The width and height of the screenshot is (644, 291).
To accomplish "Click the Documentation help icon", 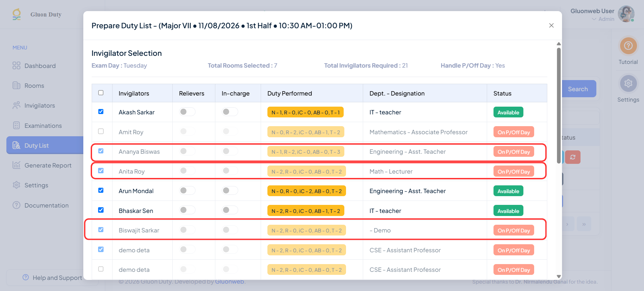I will (16, 205).
